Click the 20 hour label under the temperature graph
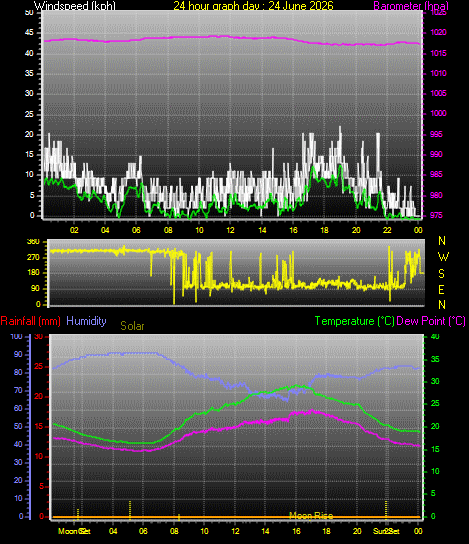The width and height of the screenshot is (469, 544). click(x=357, y=531)
